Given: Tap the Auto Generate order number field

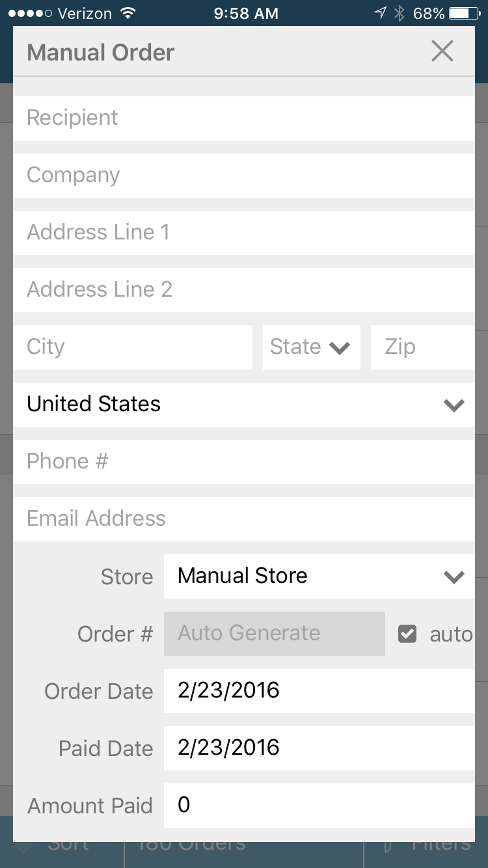Looking at the screenshot, I should tap(274, 634).
